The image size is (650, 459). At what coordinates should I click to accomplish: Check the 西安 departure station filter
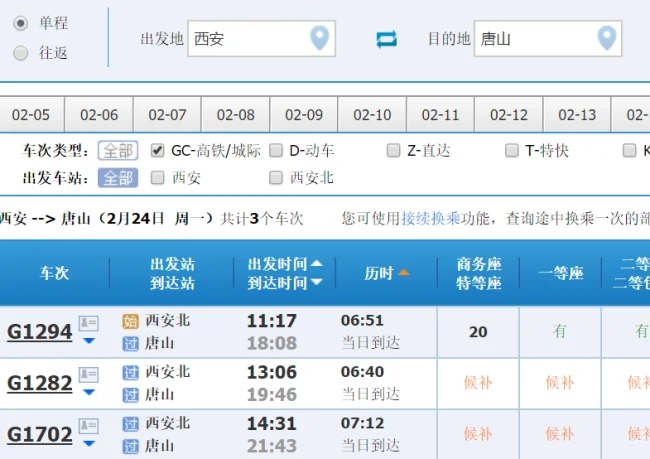[x=158, y=178]
